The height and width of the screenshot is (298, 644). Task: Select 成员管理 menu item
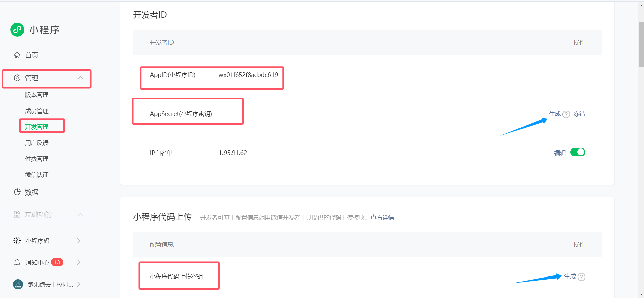point(37,111)
